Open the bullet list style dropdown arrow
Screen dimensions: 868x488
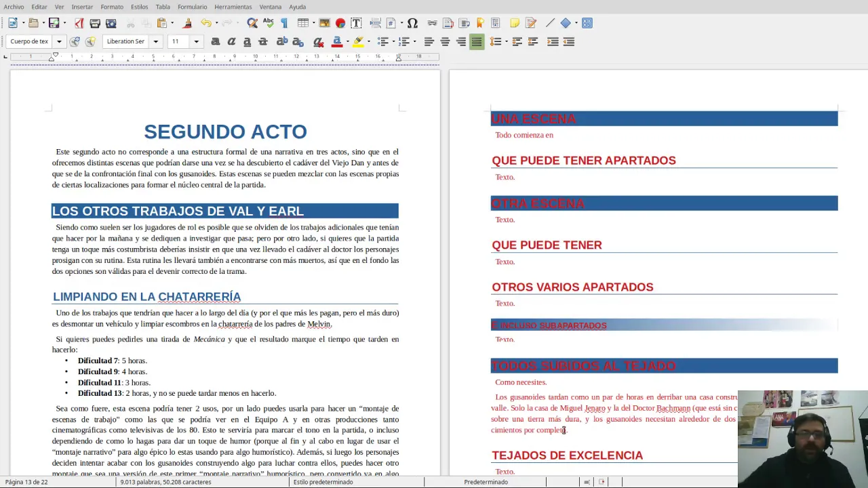[393, 41]
